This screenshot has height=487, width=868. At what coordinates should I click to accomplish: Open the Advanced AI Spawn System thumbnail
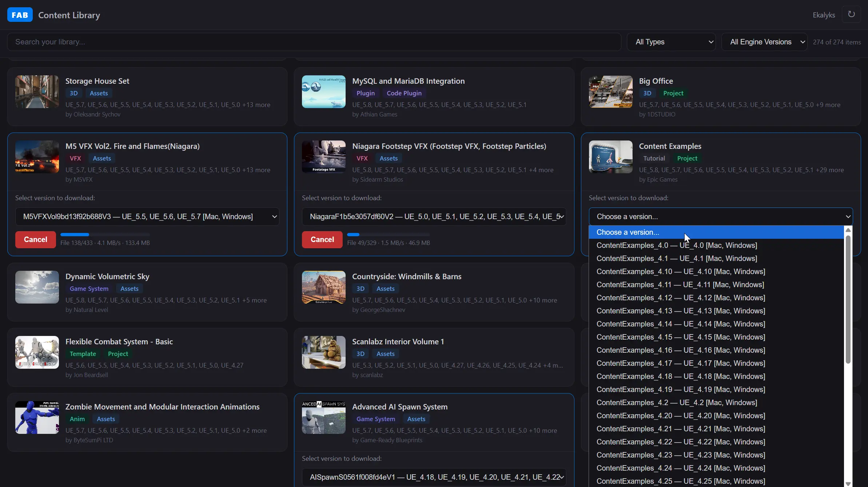[324, 417]
